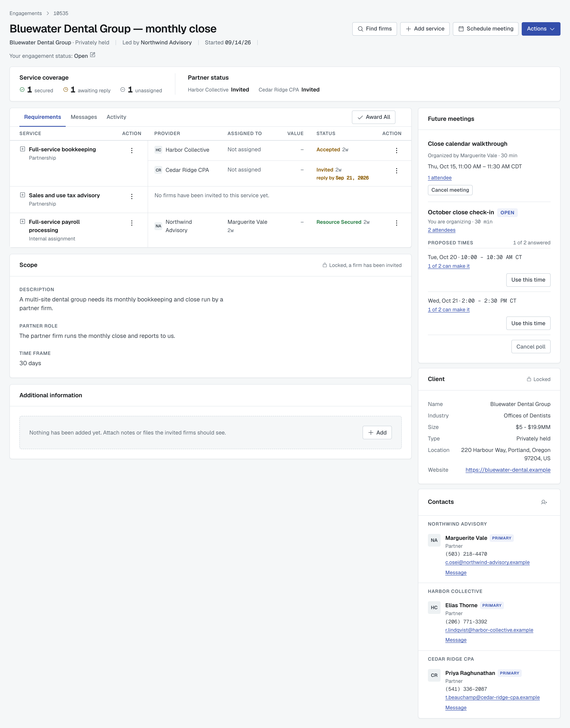Open the Actions dropdown
The width and height of the screenshot is (570, 728).
click(x=541, y=29)
